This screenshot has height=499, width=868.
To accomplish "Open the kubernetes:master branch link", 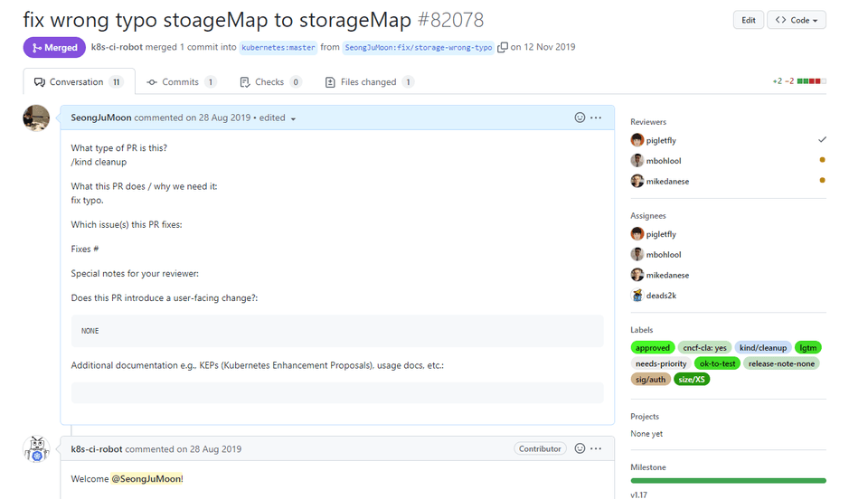I will coord(278,48).
